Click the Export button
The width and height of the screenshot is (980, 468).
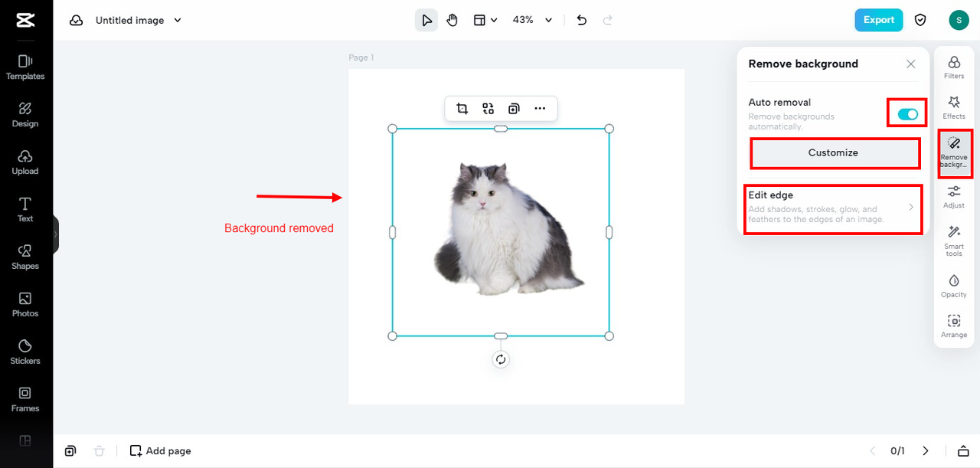click(878, 20)
